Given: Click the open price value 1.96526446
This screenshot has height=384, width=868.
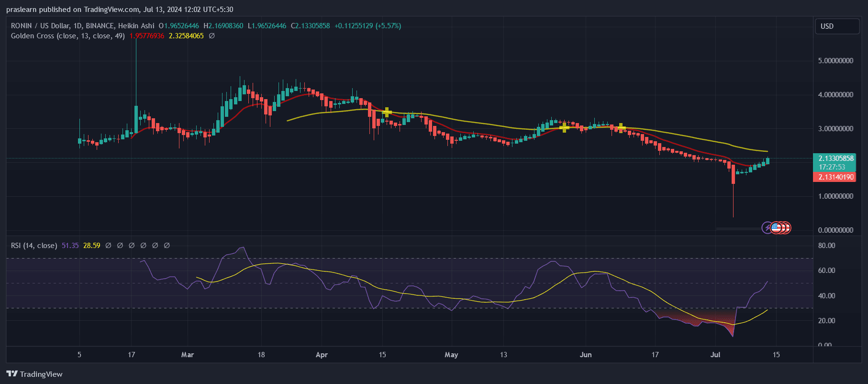Looking at the screenshot, I should [181, 26].
